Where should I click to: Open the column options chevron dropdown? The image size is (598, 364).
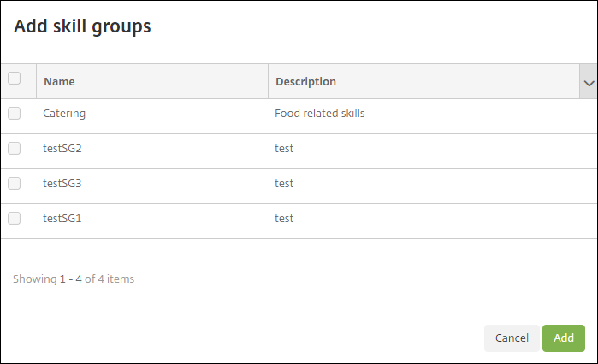(589, 83)
